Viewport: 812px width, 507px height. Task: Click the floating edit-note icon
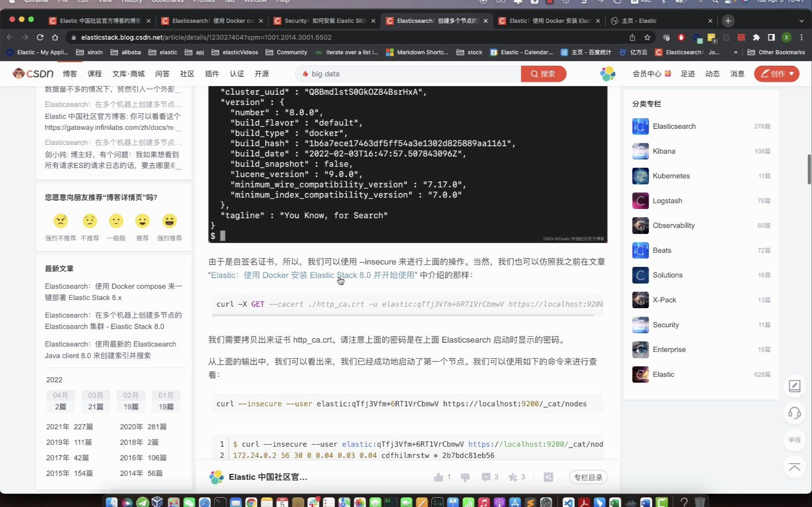click(794, 386)
